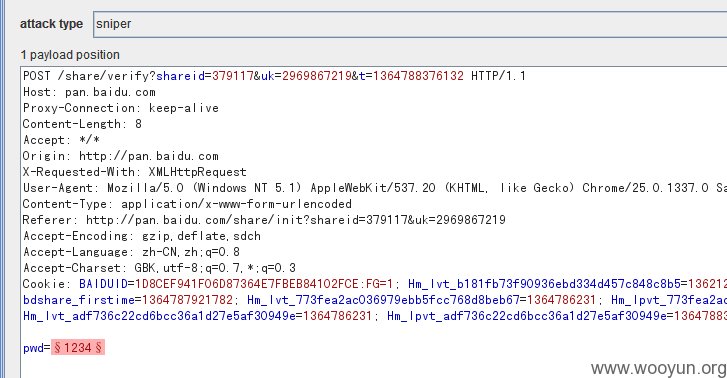Screen dimensions: 727x378
Task: Click the Hm_lvt_adf736c22cd6bcc36a1d27e5af30949e cookie line
Action: pos(375,316)
